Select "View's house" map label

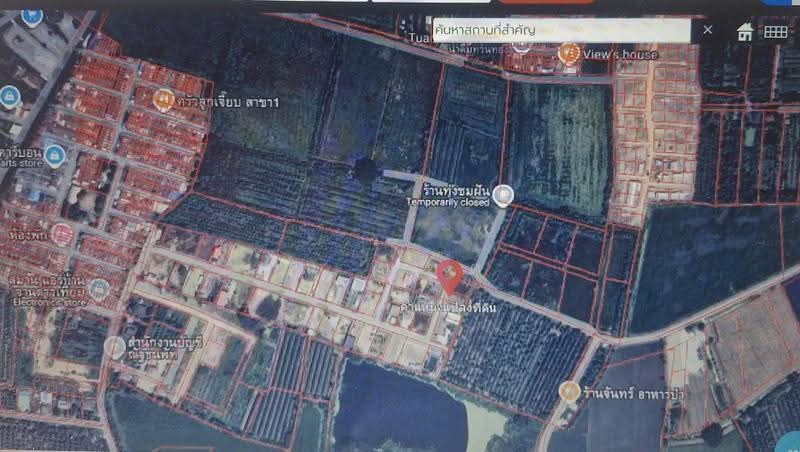coord(620,54)
